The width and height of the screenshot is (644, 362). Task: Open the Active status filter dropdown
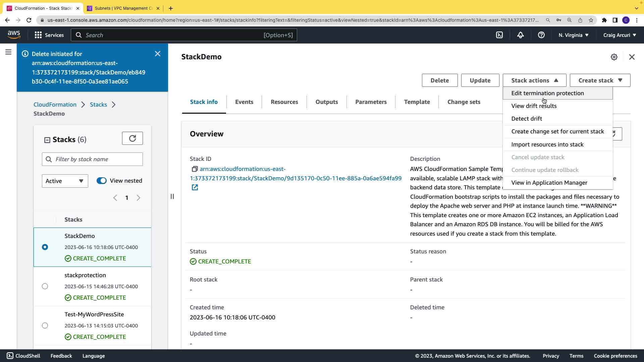pyautogui.click(x=65, y=181)
